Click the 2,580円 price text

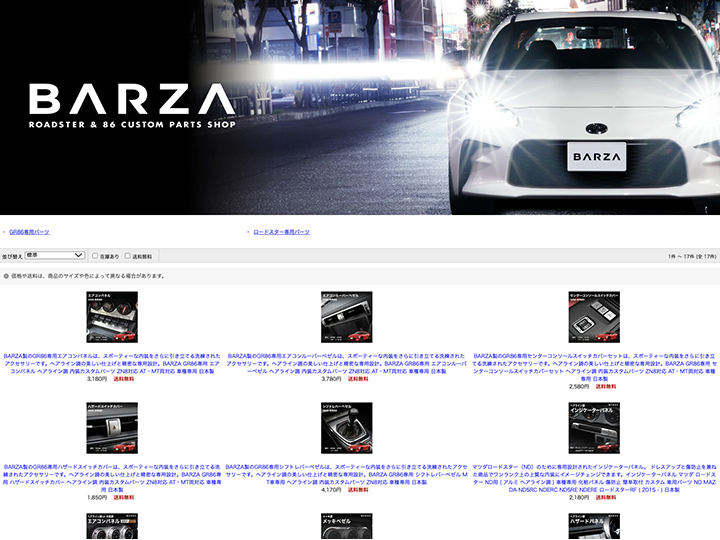point(579,387)
